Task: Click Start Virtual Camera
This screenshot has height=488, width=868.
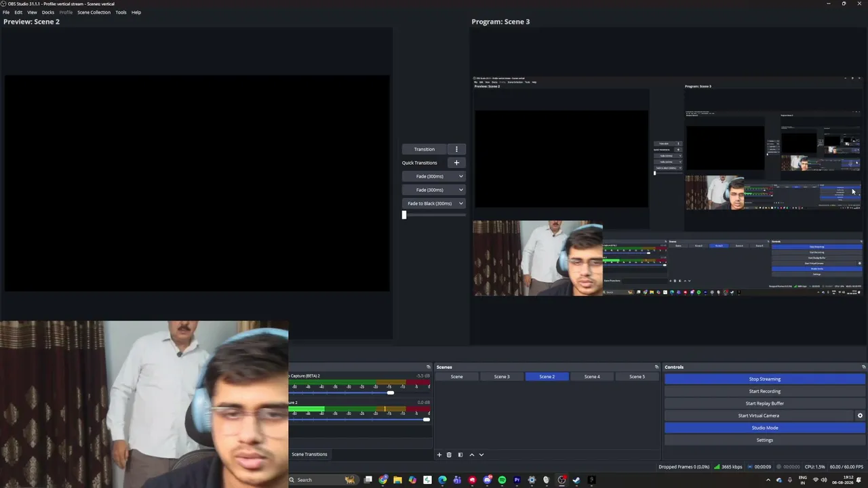Action: tap(759, 415)
